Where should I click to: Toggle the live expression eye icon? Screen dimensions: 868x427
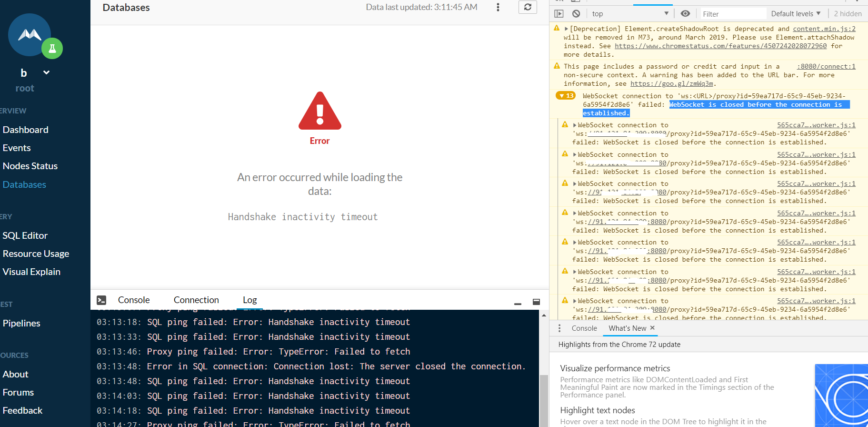(685, 14)
